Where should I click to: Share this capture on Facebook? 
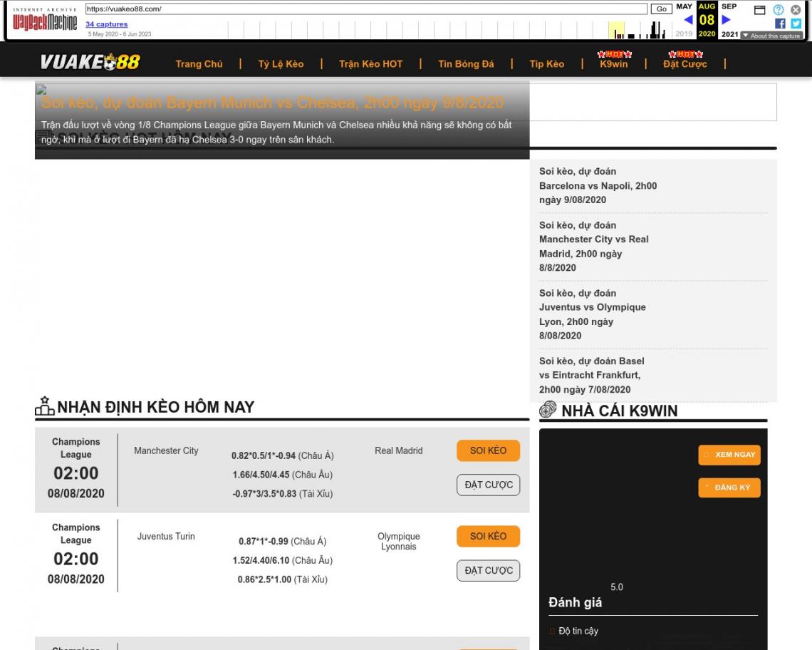tap(780, 24)
